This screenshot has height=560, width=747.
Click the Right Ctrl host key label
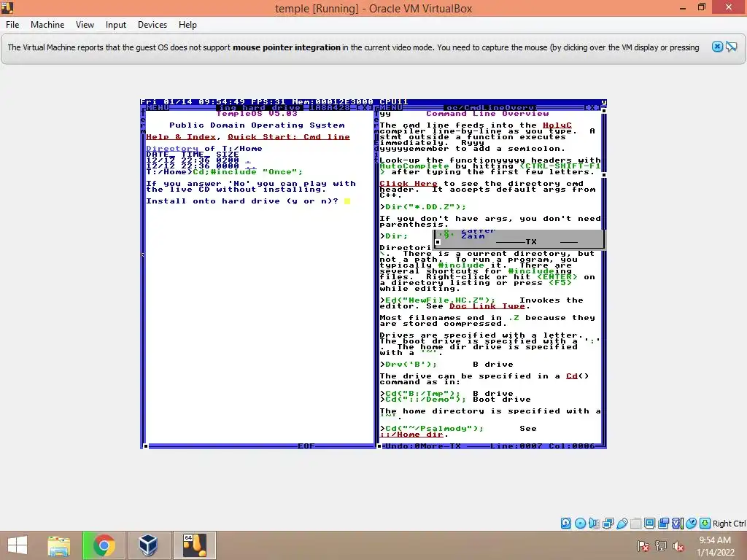coord(729,524)
